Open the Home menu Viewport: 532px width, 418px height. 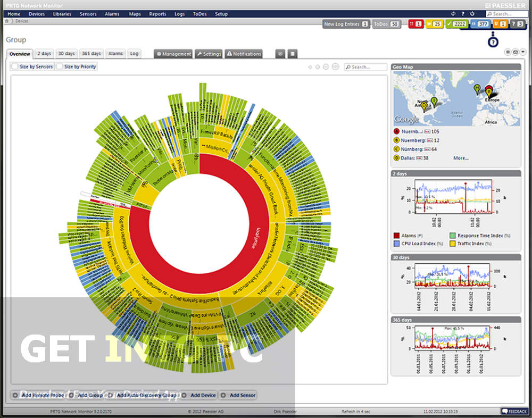coord(14,14)
